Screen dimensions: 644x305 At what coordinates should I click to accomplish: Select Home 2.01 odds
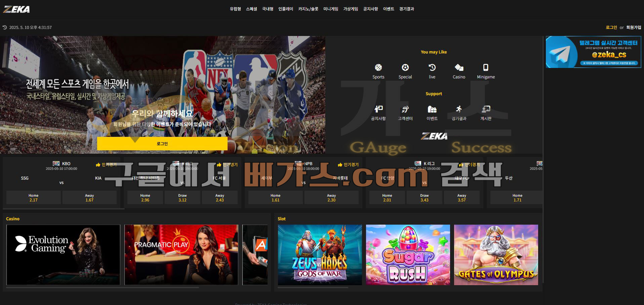387,197
